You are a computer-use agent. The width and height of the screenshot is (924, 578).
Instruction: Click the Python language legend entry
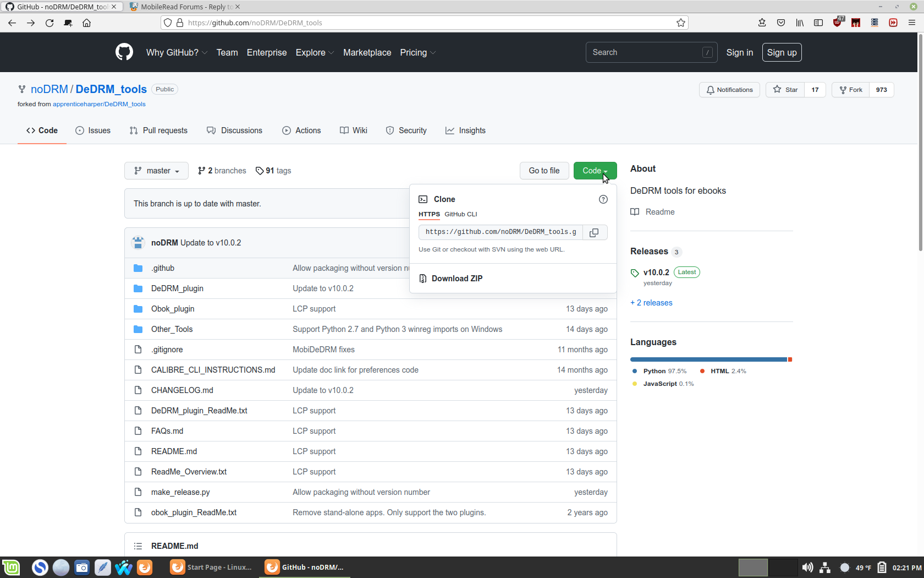click(659, 371)
